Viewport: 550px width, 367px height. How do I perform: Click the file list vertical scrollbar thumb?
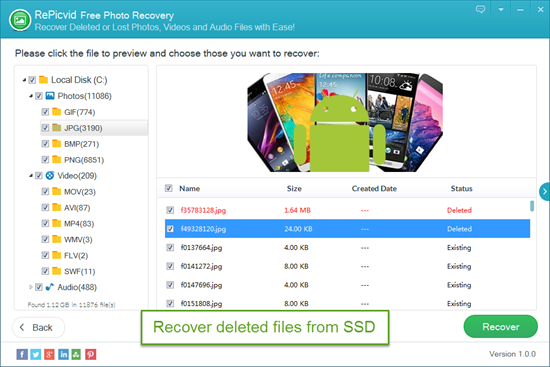(x=532, y=206)
